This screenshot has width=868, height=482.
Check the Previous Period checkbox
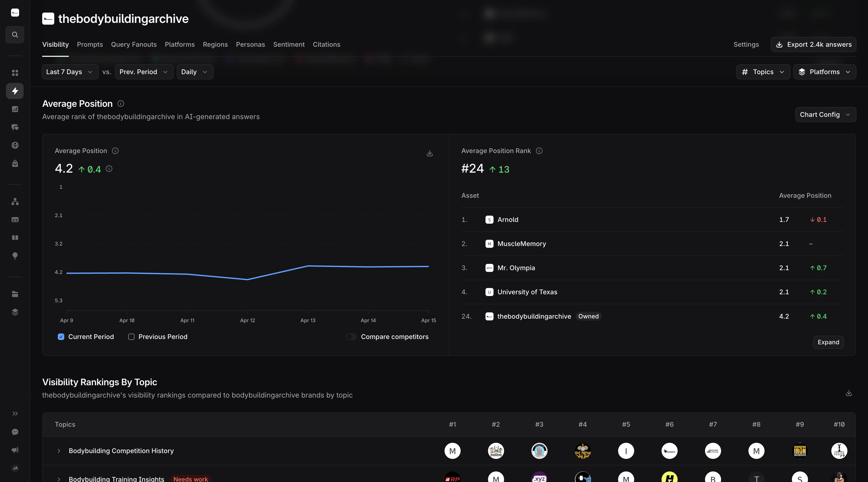131,337
